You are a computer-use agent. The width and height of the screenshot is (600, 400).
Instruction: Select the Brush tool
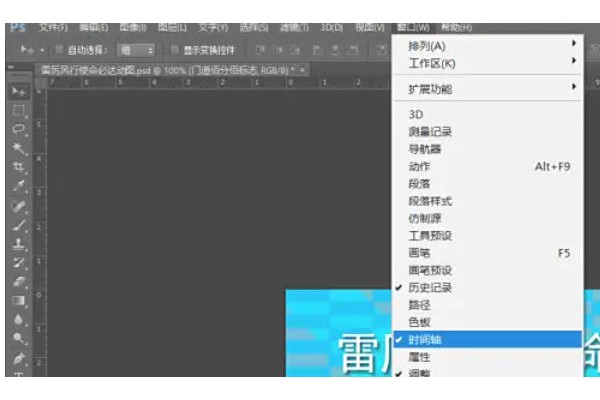(18, 225)
